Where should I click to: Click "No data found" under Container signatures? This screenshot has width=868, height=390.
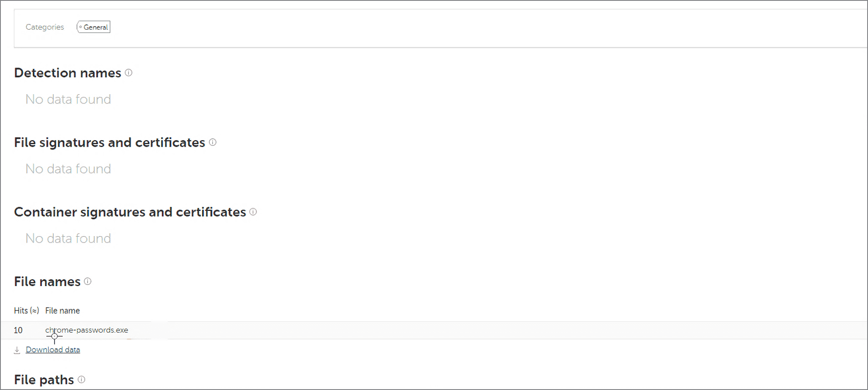(68, 238)
